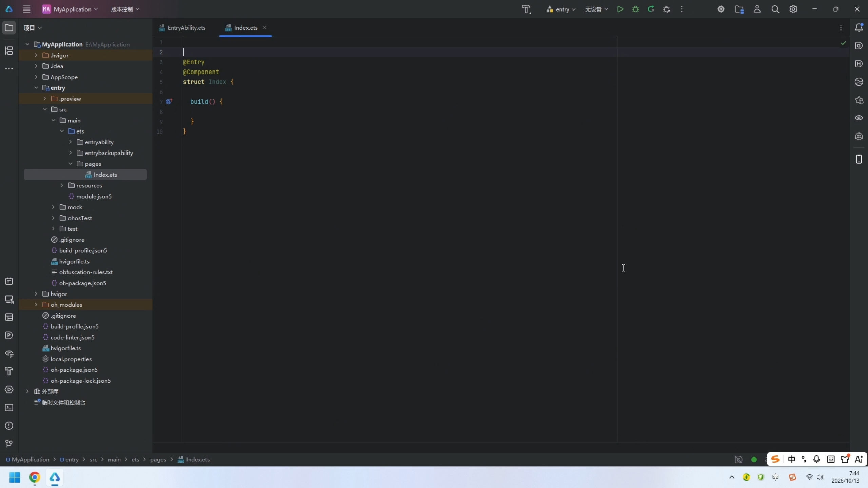Click the hot reload apply-changes icon
The height and width of the screenshot is (488, 868).
pos(651,9)
